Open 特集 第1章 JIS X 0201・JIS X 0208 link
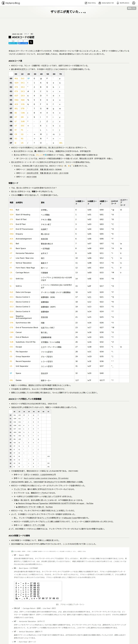138x644 pixels. point(47,173)
